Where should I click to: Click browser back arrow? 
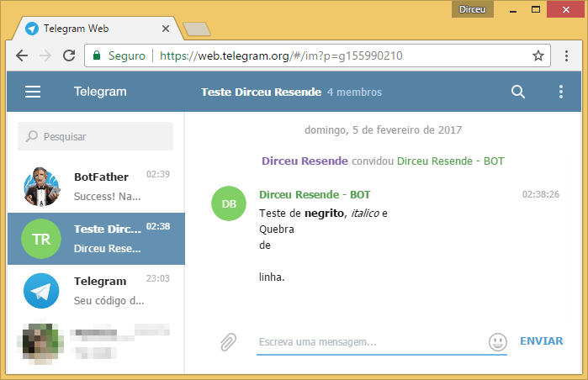click(22, 55)
